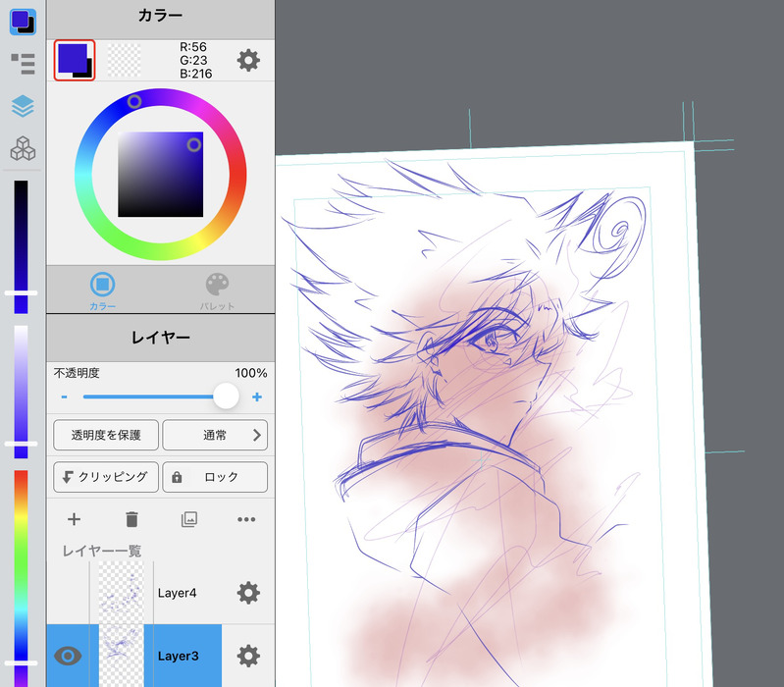Add image layer icon
Viewport: 784px width, 687px height.
189,519
